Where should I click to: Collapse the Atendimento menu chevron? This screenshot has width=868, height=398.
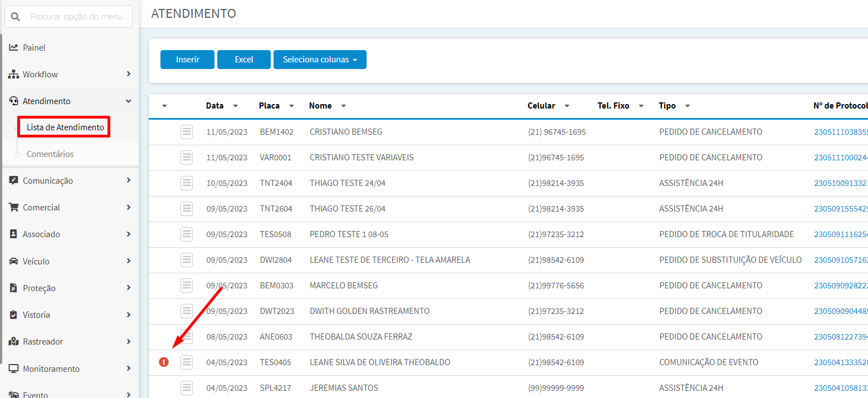click(129, 101)
